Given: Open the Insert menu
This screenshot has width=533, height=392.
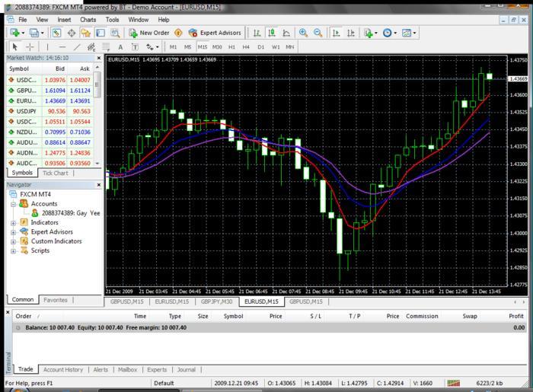Looking at the screenshot, I should pos(64,20).
